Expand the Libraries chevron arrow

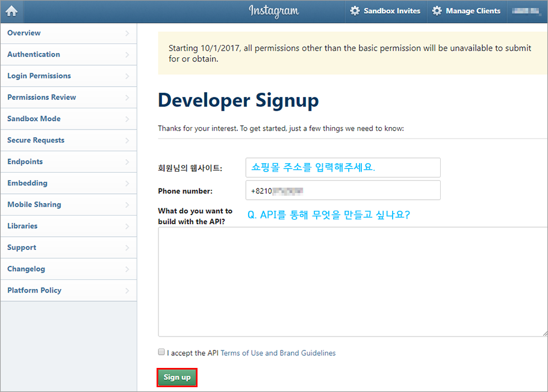[127, 226]
